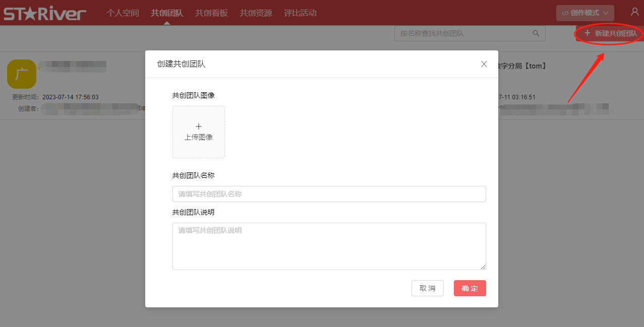Open the 数字分局【tom】 team card
The image size is (644, 327).
[x=522, y=66]
